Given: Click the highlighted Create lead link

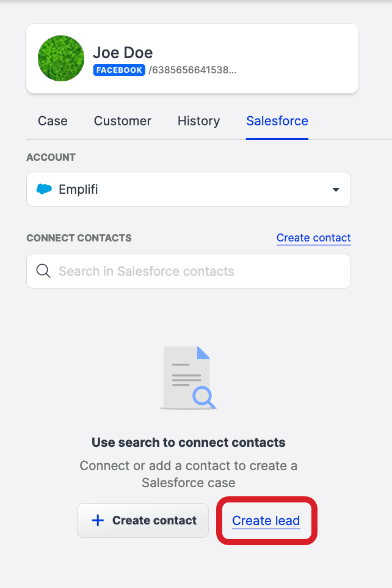Looking at the screenshot, I should pyautogui.click(x=266, y=520).
